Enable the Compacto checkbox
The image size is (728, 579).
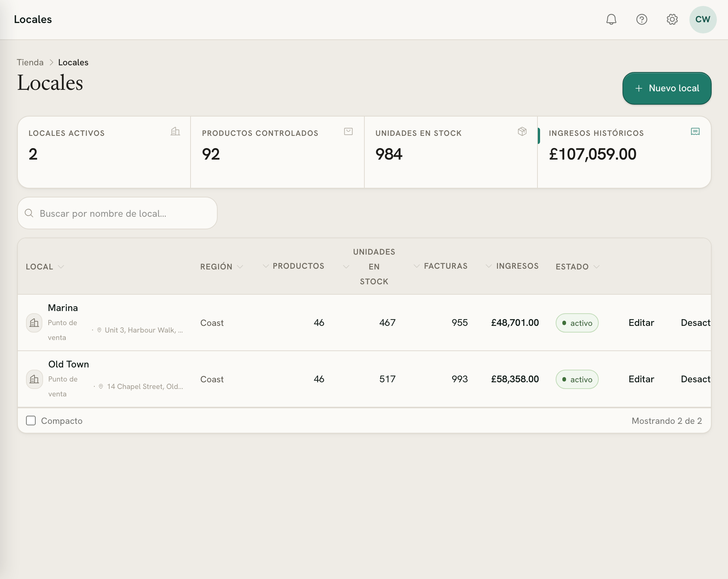point(31,421)
